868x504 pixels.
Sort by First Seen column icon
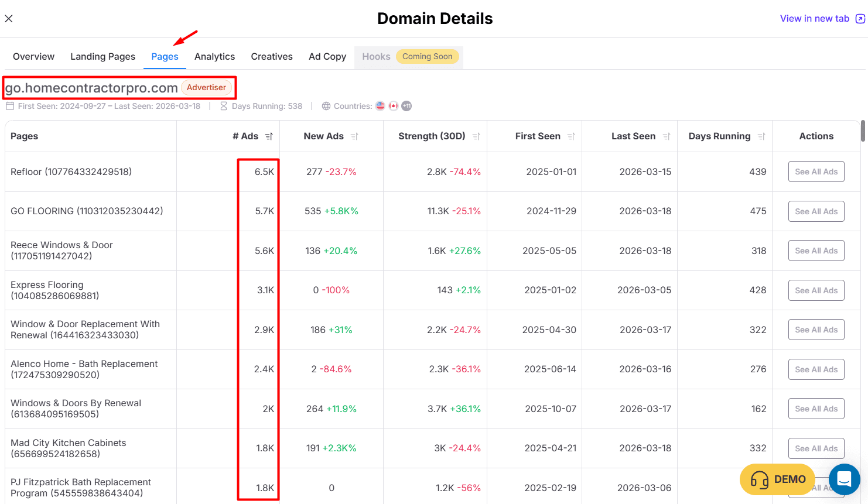[x=571, y=136]
